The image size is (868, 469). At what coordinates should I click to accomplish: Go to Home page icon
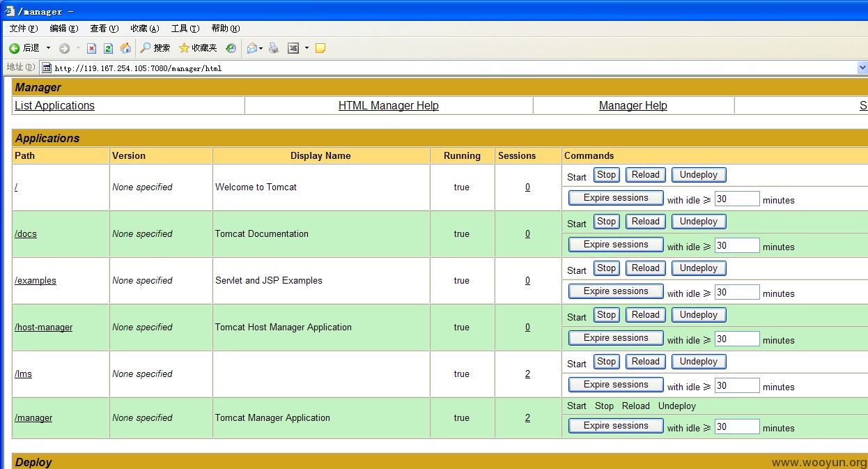(x=125, y=48)
